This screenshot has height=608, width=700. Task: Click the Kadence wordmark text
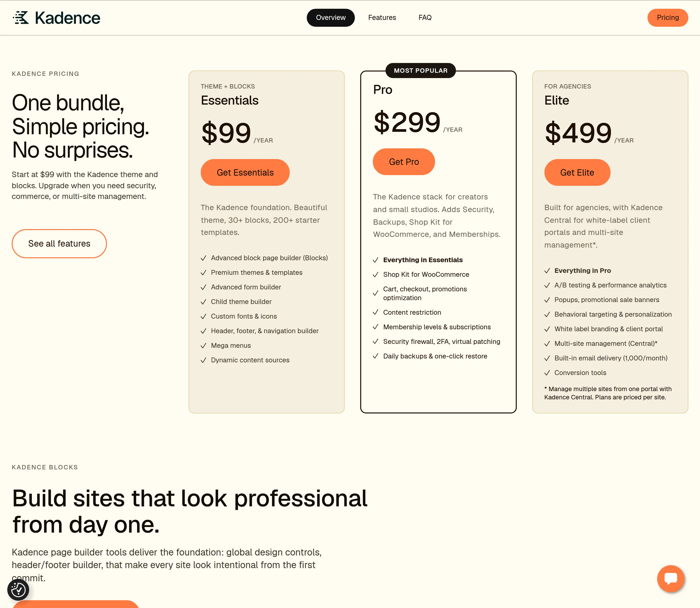68,18
